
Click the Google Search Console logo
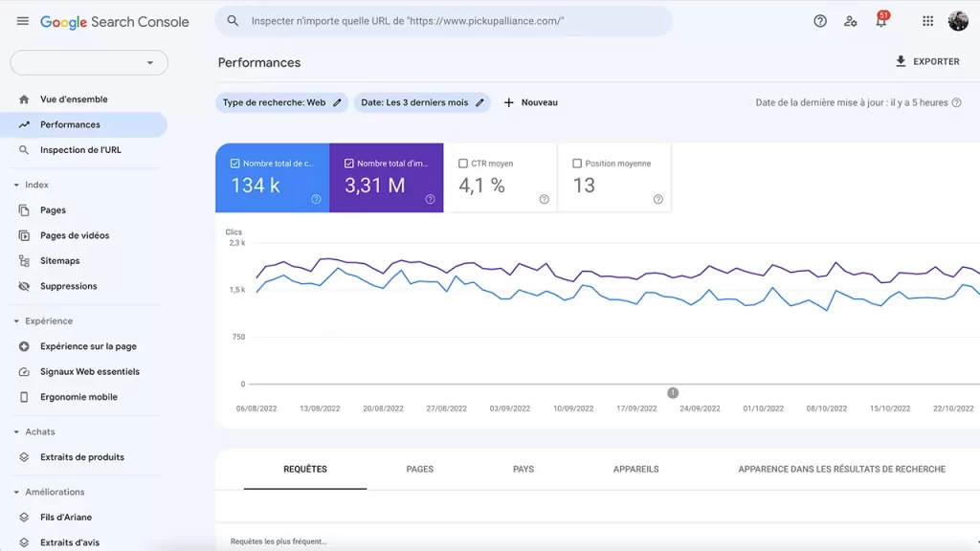click(115, 22)
